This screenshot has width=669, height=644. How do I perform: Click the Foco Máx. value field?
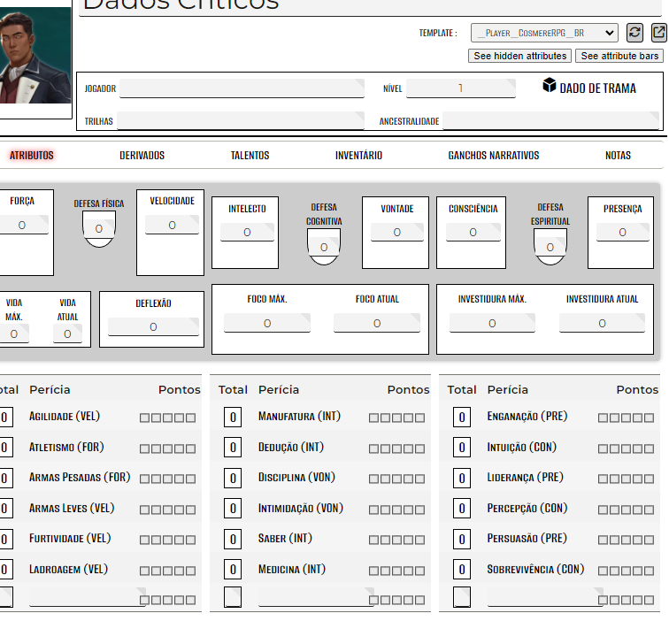click(x=267, y=323)
